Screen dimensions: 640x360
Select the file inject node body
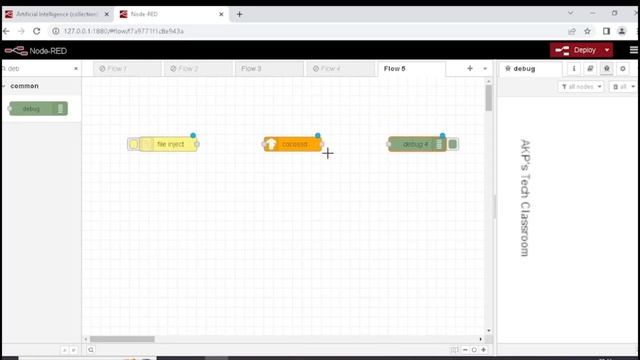(x=170, y=144)
